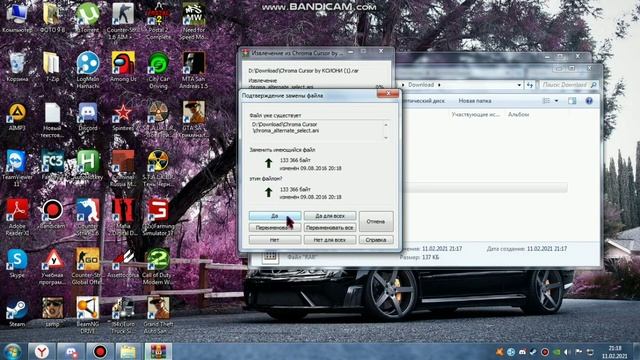Select the Новый текстовый document icon
The width and height of the screenshot is (640, 360).
[52, 120]
